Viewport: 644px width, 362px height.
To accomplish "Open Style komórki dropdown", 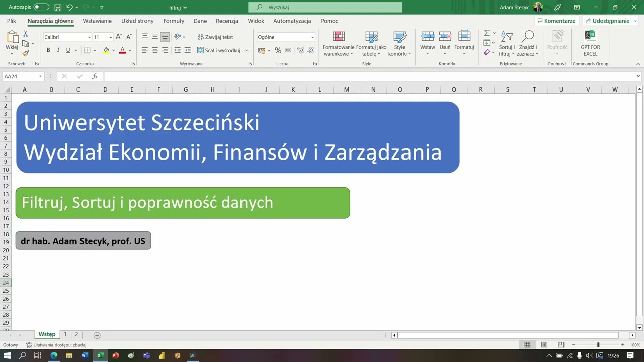I will (399, 43).
